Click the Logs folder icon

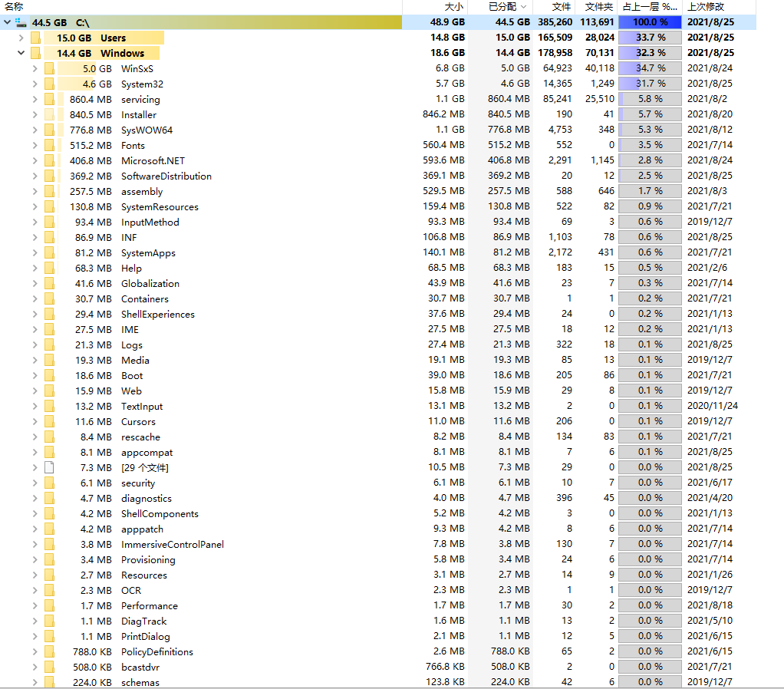(x=49, y=344)
